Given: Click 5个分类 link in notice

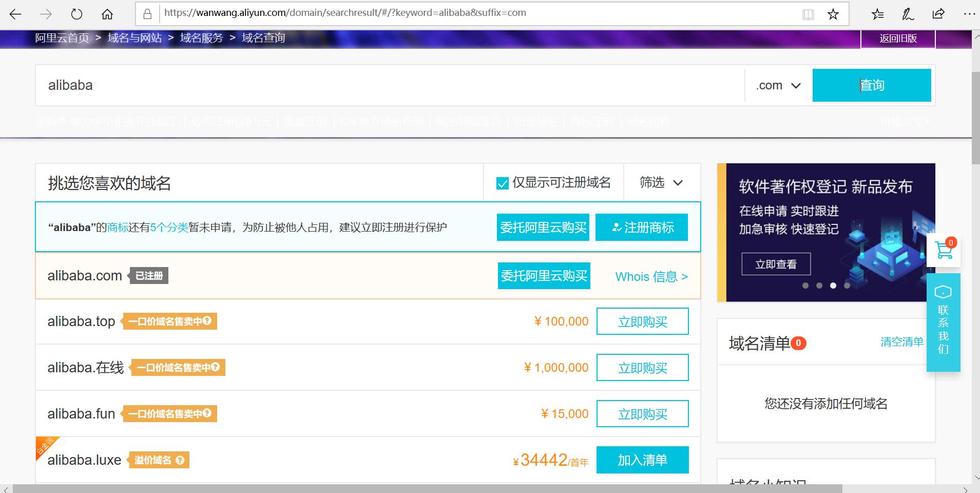Looking at the screenshot, I should coord(169,227).
